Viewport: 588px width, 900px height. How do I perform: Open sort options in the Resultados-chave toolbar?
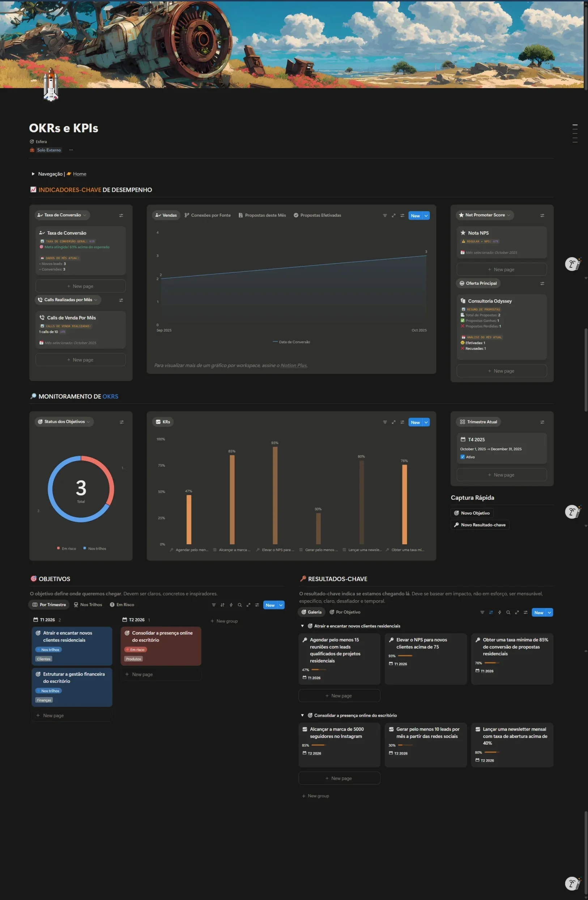(x=490, y=613)
